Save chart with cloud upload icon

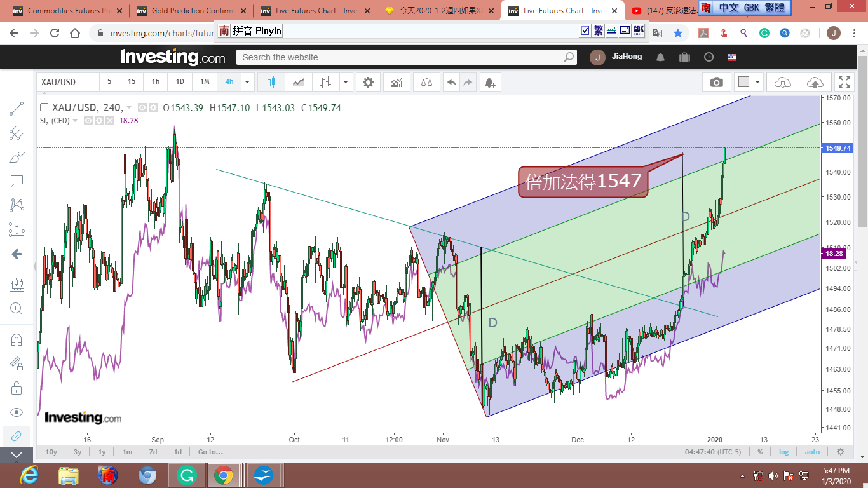coord(815,82)
